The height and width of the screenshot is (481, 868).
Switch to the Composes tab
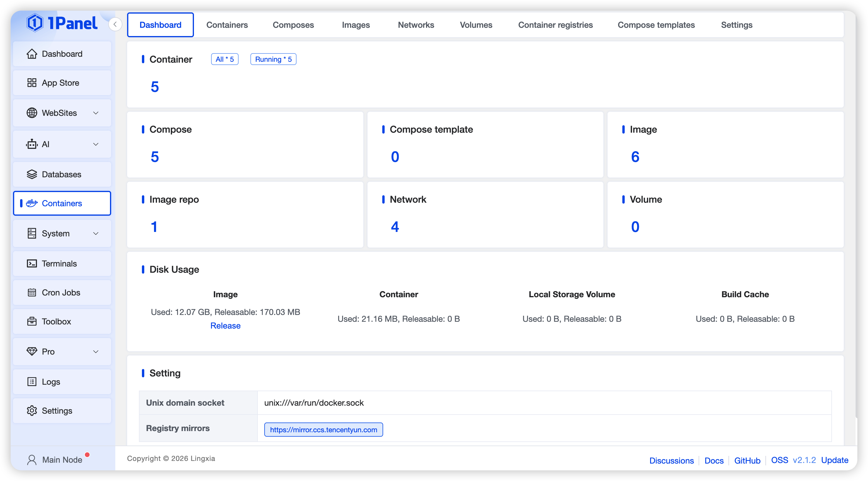pos(293,25)
